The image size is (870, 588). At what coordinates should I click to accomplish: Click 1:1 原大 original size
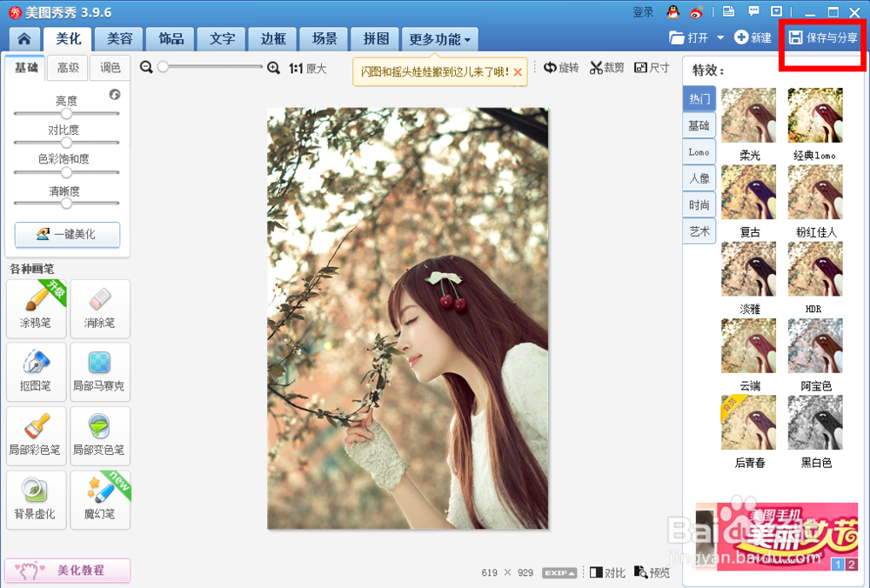307,68
